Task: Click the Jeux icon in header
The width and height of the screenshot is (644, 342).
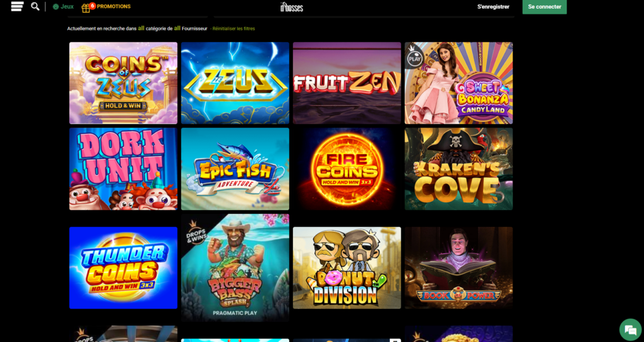Action: pos(56,6)
